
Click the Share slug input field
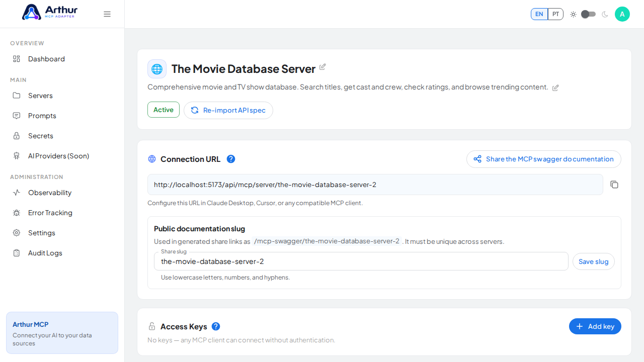(x=361, y=261)
